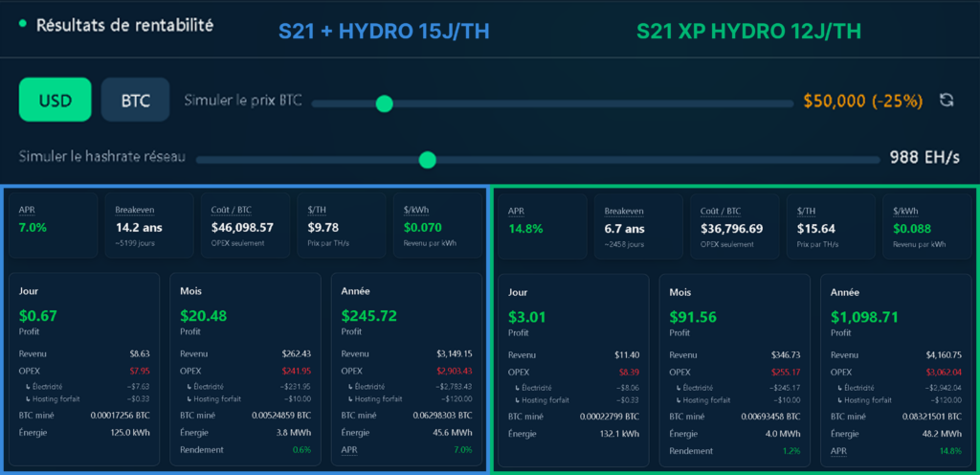Image resolution: width=980 pixels, height=475 pixels.
Task: Click the 0.00017256 BTC mined value
Action: pyautogui.click(x=120, y=416)
